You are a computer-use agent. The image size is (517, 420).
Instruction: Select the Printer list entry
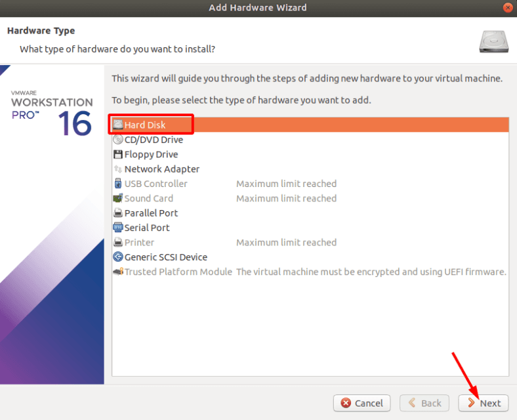coord(310,242)
